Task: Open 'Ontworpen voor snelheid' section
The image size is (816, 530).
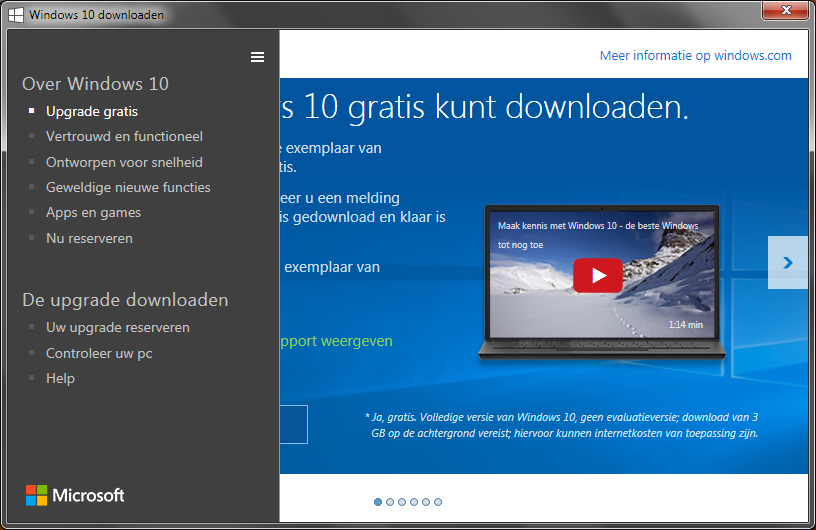Action: [124, 162]
